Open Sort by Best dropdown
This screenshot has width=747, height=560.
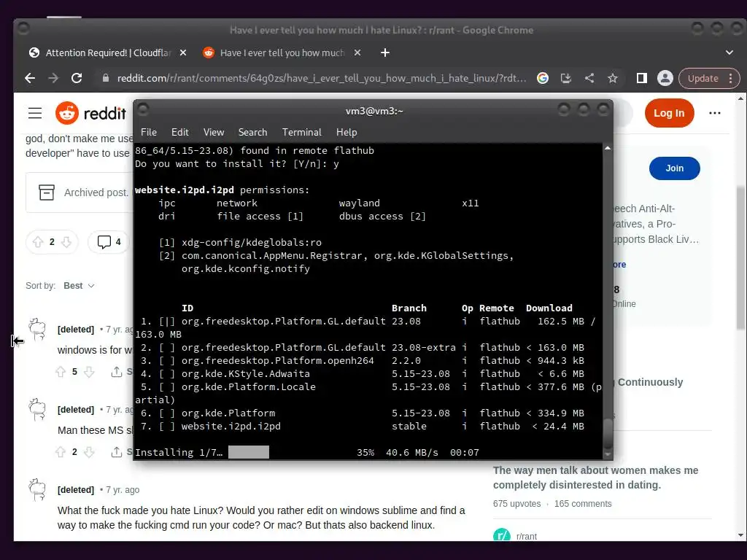tap(79, 286)
